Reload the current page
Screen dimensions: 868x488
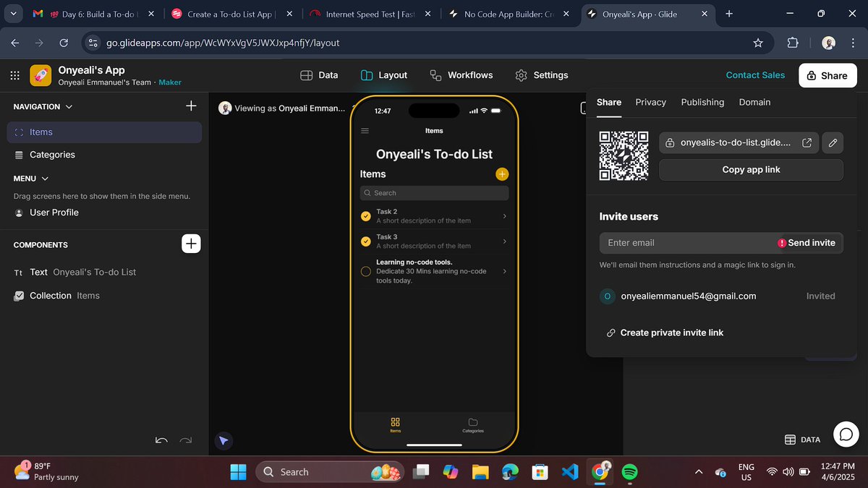click(x=64, y=43)
